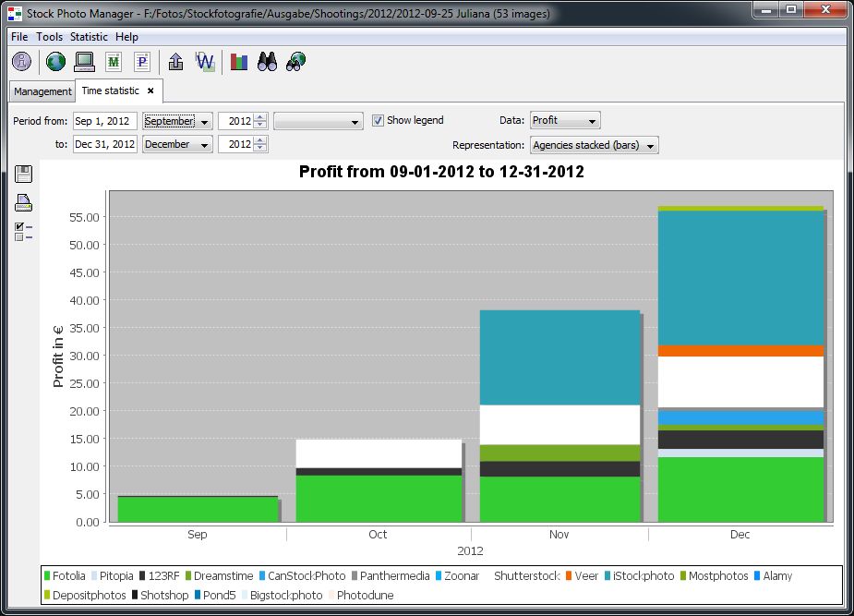Click the Profit in € axis label
854x616 pixels.
point(58,356)
